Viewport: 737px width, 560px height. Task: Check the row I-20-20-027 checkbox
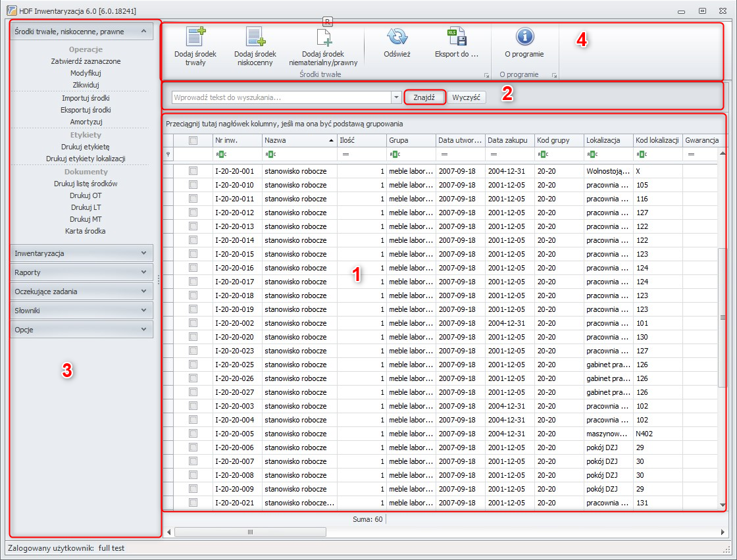193,392
